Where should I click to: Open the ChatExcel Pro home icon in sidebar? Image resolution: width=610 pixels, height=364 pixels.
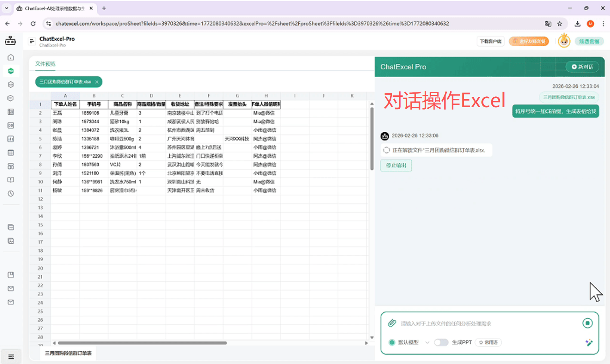coord(11,57)
